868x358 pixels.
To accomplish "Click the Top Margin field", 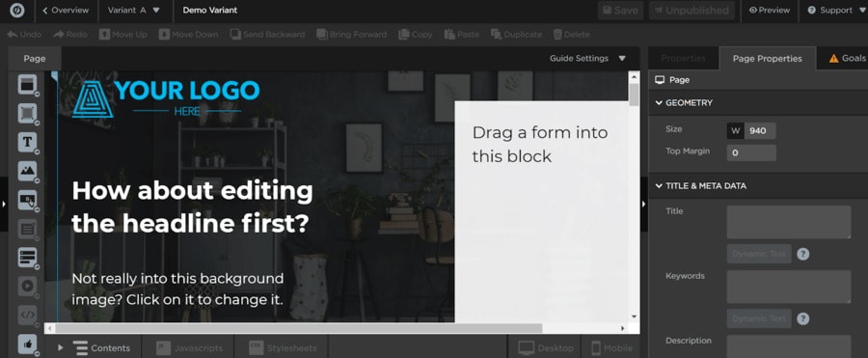I will 751,153.
